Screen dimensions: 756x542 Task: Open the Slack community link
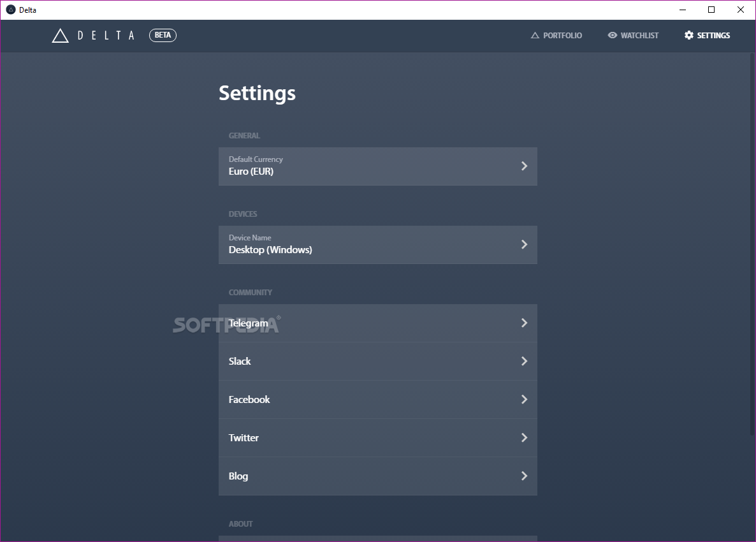coord(378,361)
